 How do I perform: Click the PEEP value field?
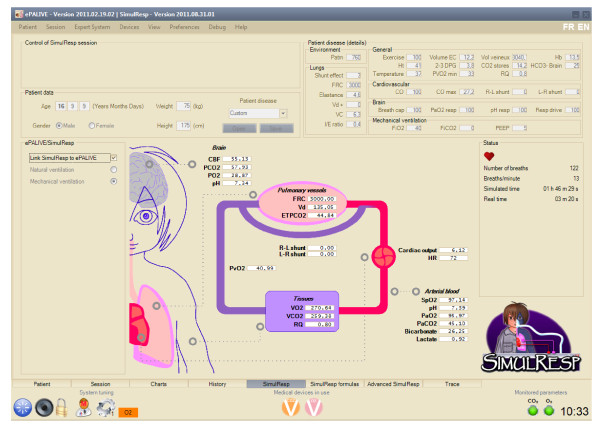[x=520, y=128]
